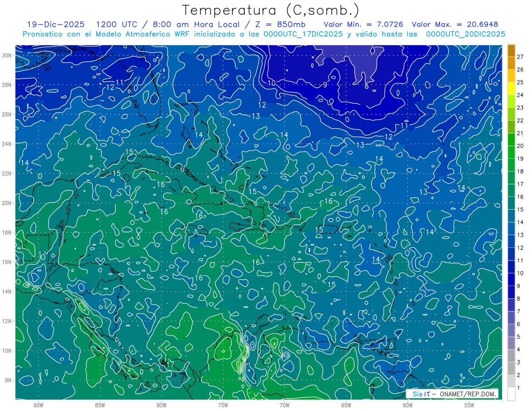Click the 28N latitude axis label
This screenshot has height=411, width=532.
click(7, 85)
